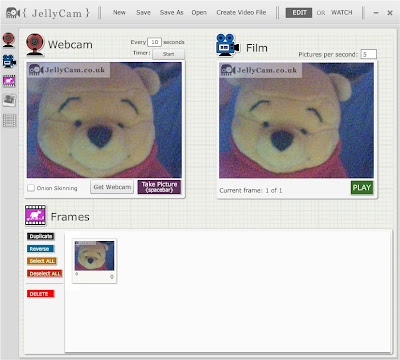Click the pink Frames heading icon
400x360 pixels.
35,215
